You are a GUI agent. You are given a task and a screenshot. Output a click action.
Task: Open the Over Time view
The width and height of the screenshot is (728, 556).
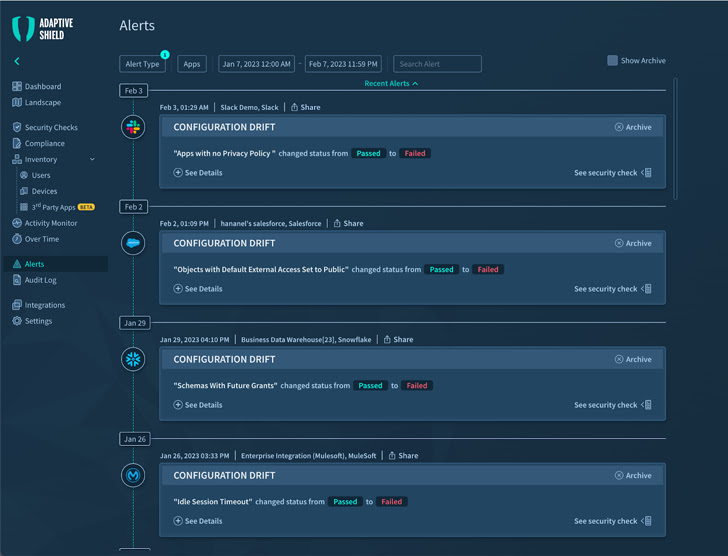point(36,239)
